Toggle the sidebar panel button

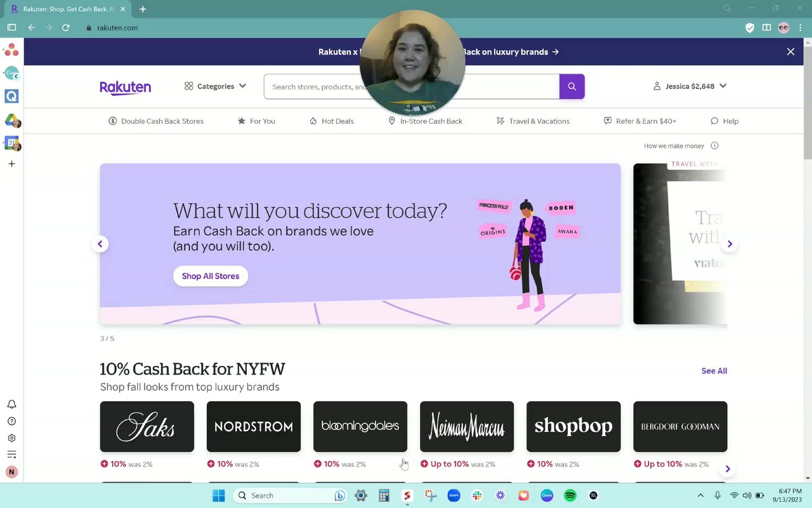[x=11, y=27]
